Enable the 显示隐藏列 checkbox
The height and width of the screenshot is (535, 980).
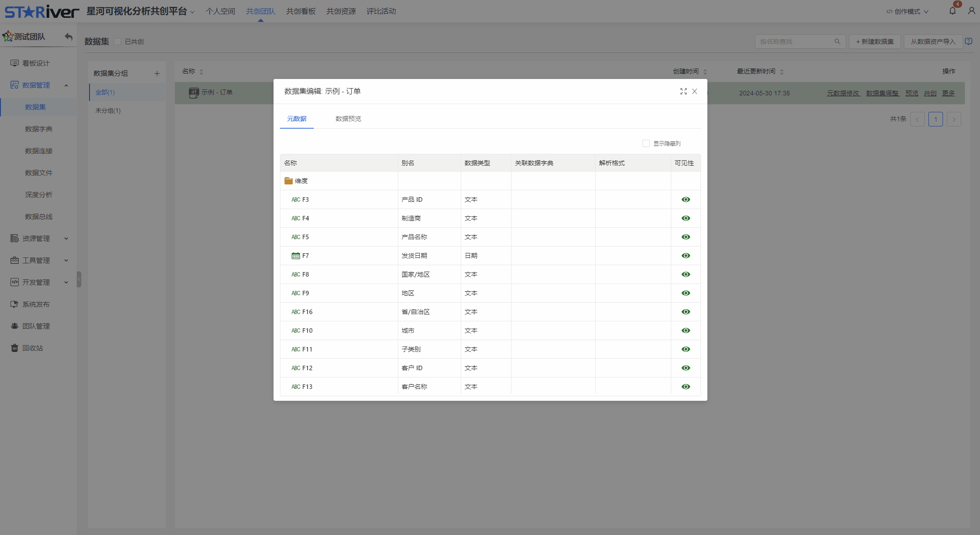pyautogui.click(x=646, y=143)
